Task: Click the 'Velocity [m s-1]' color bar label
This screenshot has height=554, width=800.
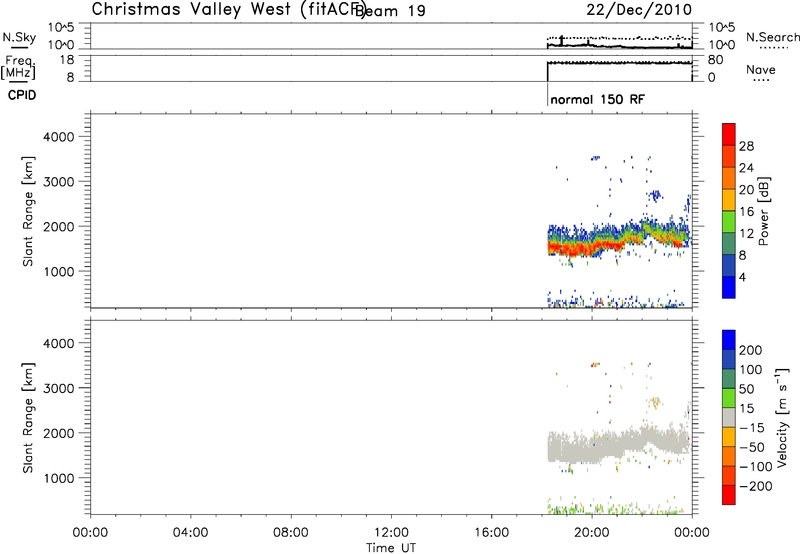Action: [x=782, y=417]
